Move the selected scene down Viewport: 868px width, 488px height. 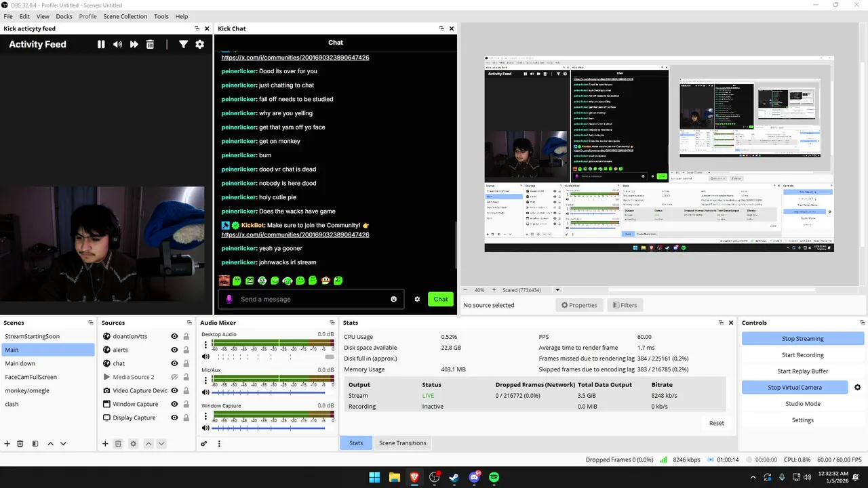(63, 444)
